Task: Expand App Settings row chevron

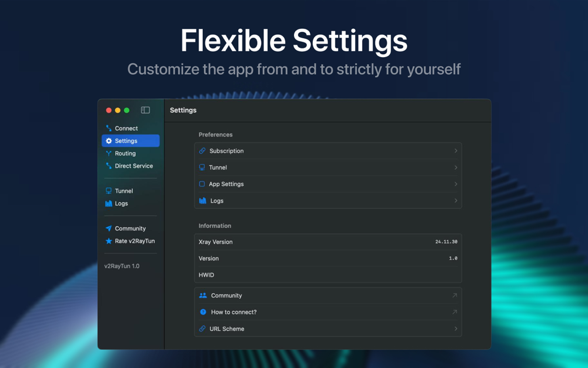Action: click(456, 184)
